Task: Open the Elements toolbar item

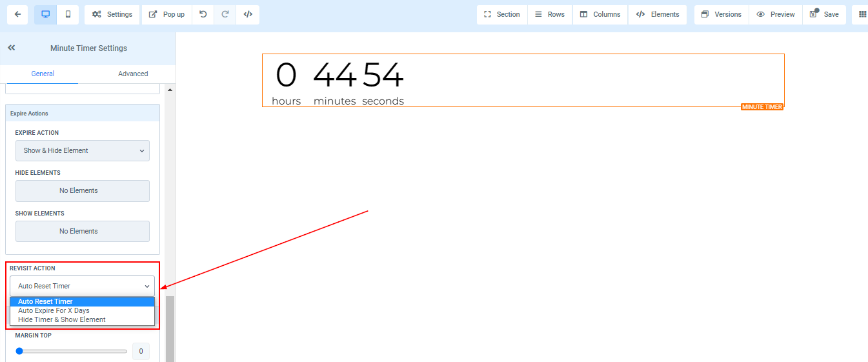Action: pyautogui.click(x=657, y=14)
